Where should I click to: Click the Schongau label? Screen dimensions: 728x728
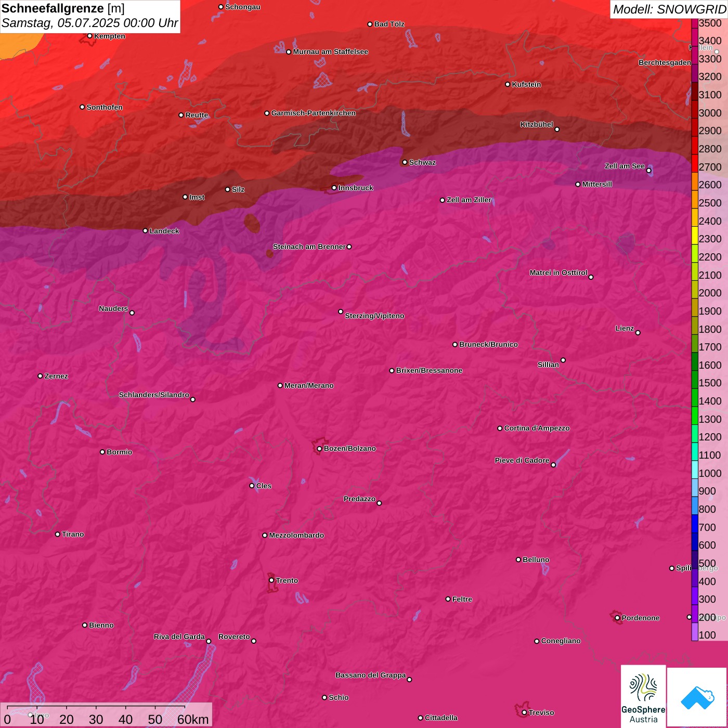[243, 7]
